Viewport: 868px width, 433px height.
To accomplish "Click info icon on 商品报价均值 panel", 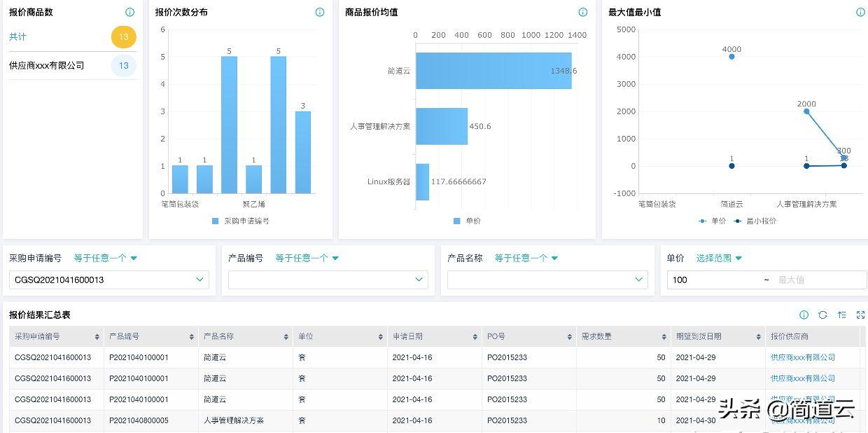I will click(x=582, y=12).
